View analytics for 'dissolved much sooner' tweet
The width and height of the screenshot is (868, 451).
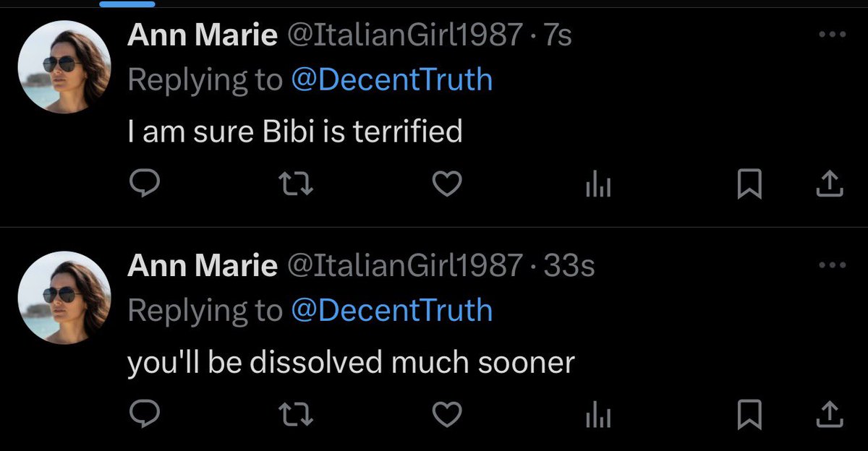click(597, 415)
